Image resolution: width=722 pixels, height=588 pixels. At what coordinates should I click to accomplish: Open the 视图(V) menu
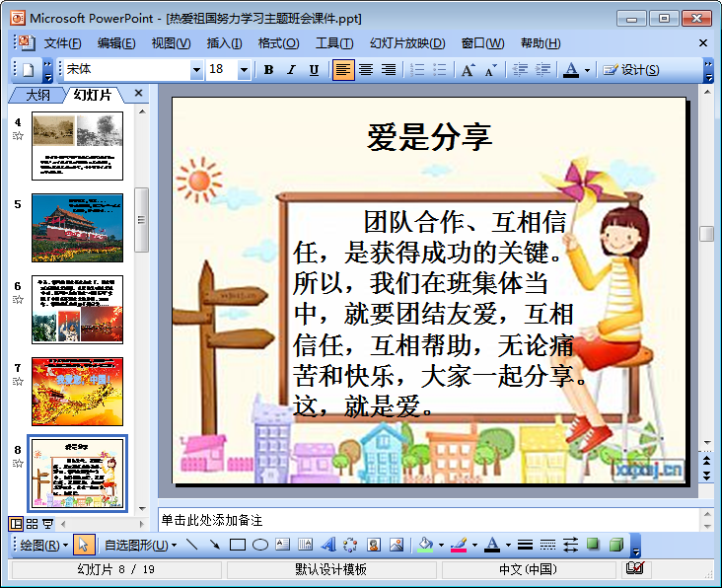[171, 43]
